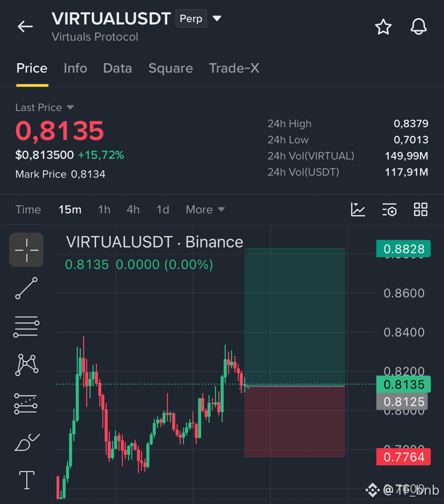Viewport: 444px width, 504px height.
Task: Click the 24h Vol(VIRTUAL) value 149,99M
Action: tap(406, 156)
